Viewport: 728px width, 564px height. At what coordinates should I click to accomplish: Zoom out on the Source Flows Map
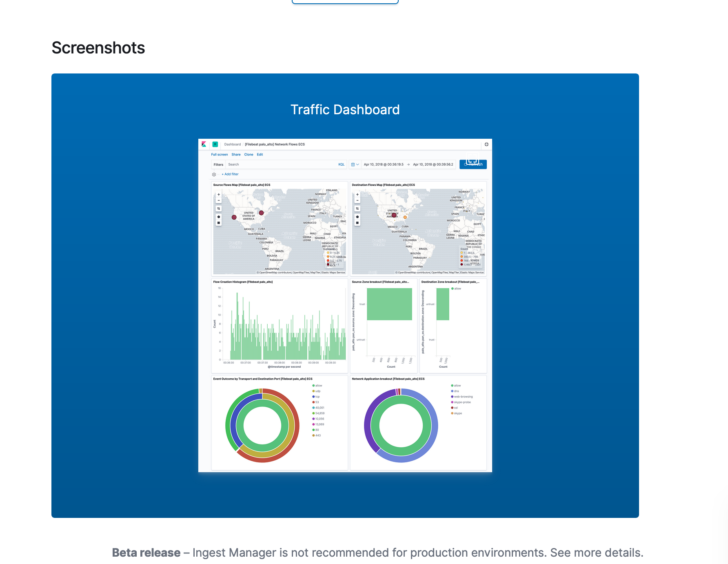click(219, 200)
